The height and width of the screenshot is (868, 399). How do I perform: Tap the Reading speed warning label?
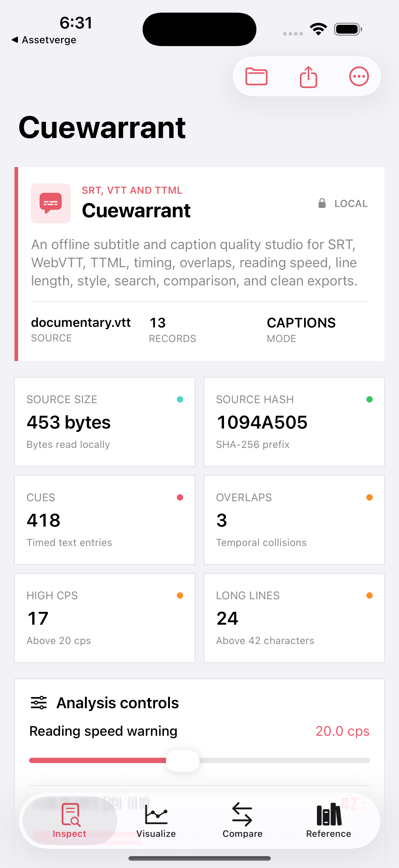[103, 731]
